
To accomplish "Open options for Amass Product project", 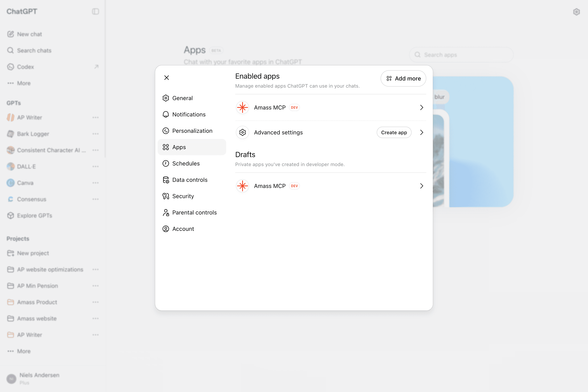I will click(96, 302).
